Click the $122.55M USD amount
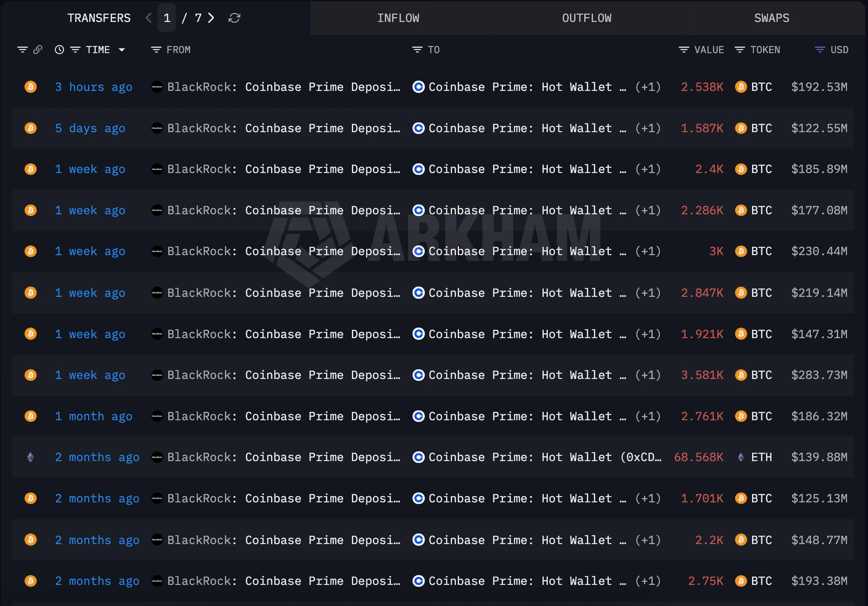The image size is (868, 606). pyautogui.click(x=819, y=128)
